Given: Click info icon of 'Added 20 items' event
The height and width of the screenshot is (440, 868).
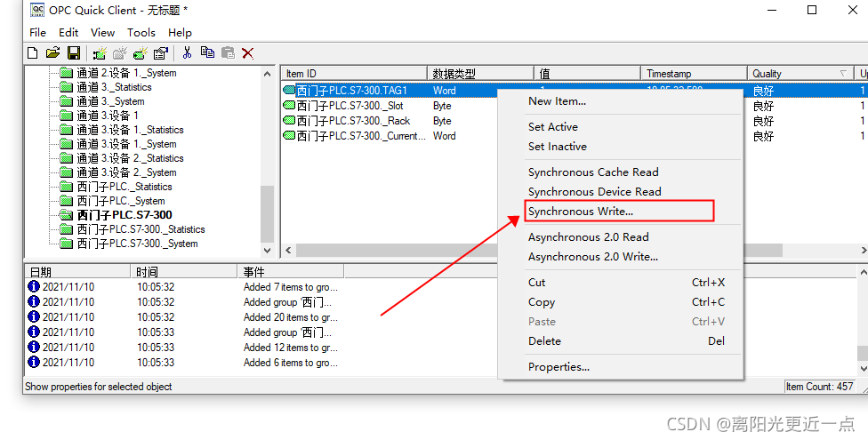Looking at the screenshot, I should click(34, 316).
